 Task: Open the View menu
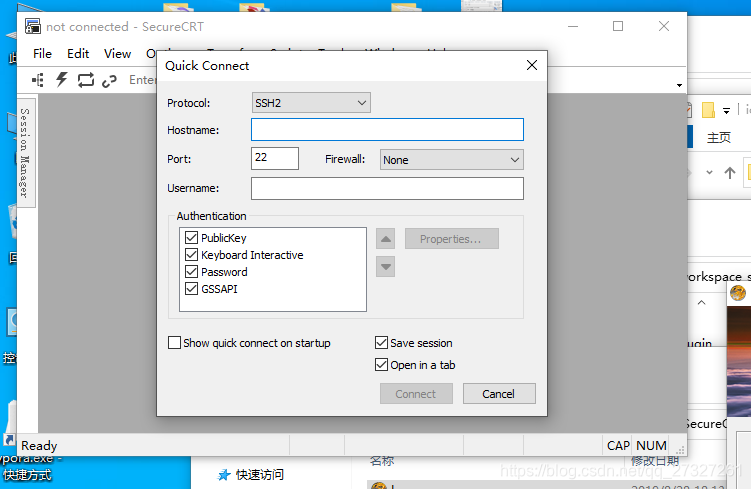coord(117,54)
